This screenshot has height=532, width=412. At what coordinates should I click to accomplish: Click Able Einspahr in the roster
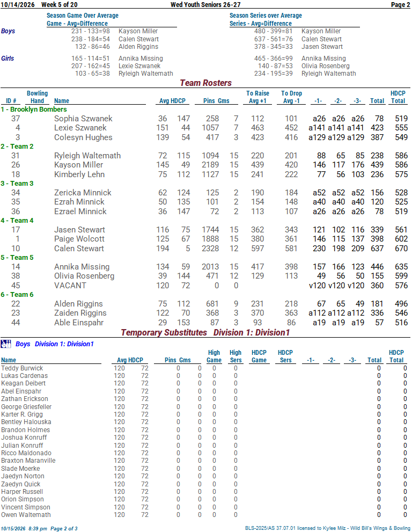(79, 322)
